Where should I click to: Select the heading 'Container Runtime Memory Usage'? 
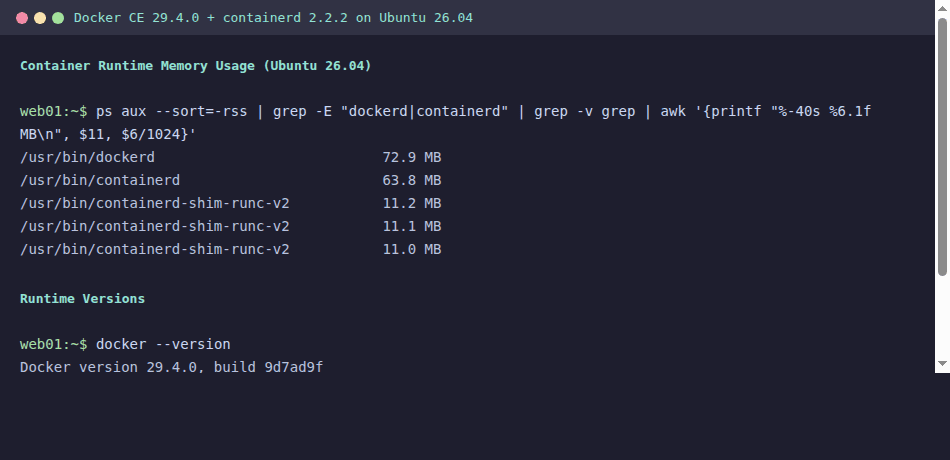coord(138,65)
